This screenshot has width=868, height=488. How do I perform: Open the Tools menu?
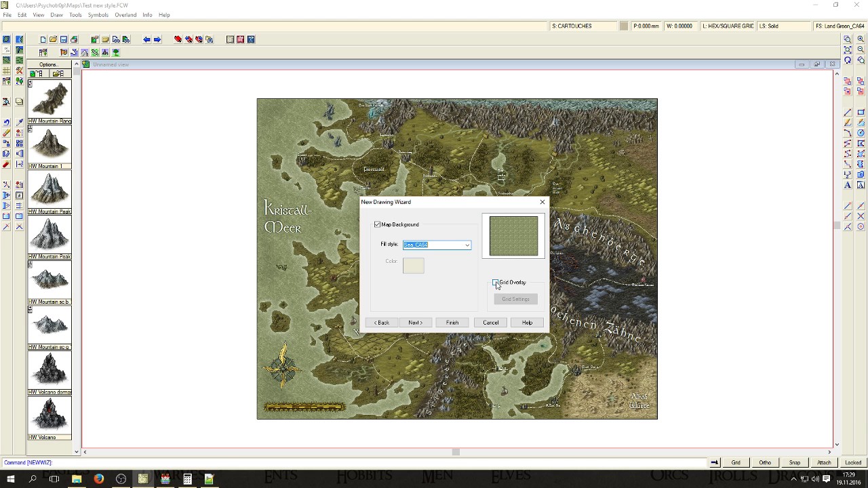75,15
